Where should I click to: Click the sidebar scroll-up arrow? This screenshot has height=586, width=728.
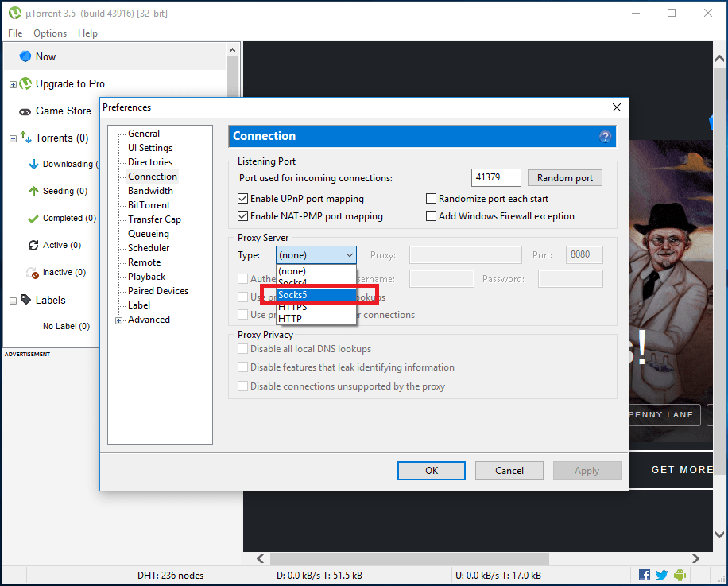point(233,50)
